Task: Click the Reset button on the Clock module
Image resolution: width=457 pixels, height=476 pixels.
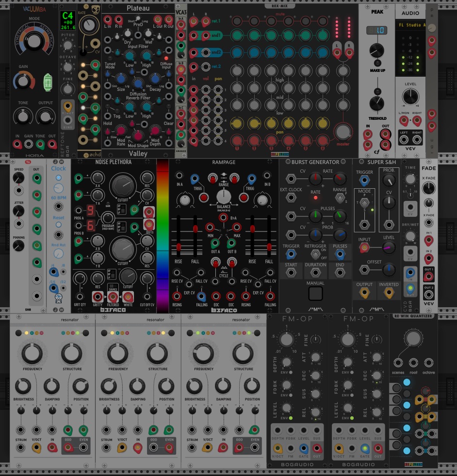Action: tap(59, 225)
